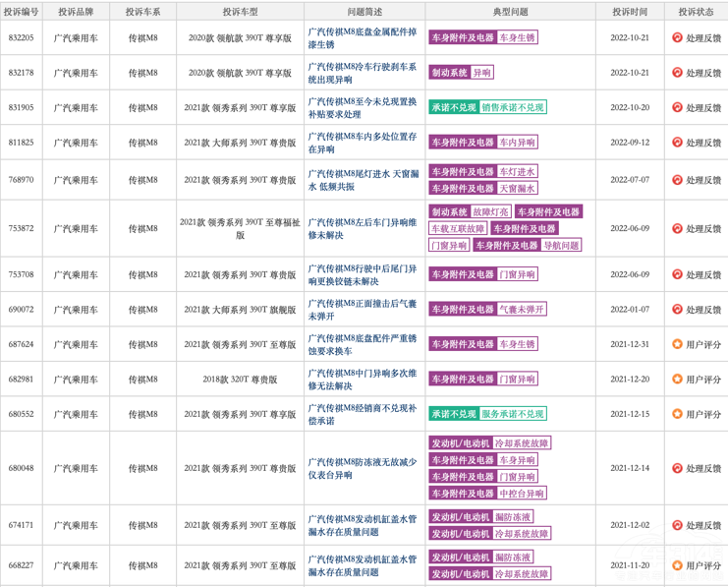Click the red status icon for complaint 832205
The height and width of the screenshot is (587, 728).
677,37
